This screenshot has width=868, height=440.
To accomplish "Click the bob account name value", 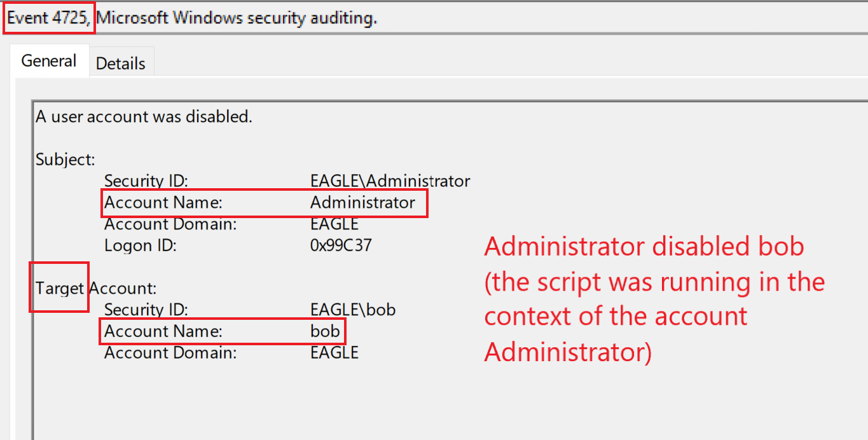I will coord(324,331).
